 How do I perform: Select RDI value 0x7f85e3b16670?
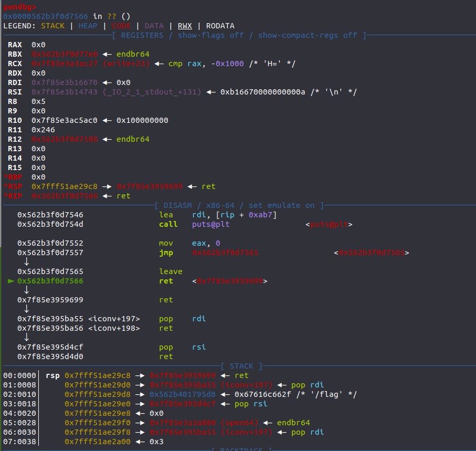click(65, 82)
